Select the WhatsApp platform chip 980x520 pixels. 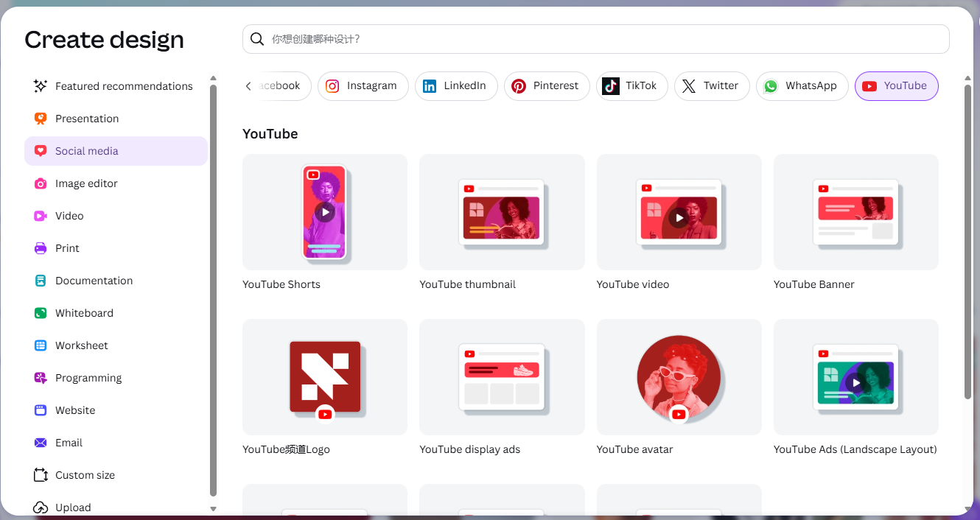click(802, 86)
